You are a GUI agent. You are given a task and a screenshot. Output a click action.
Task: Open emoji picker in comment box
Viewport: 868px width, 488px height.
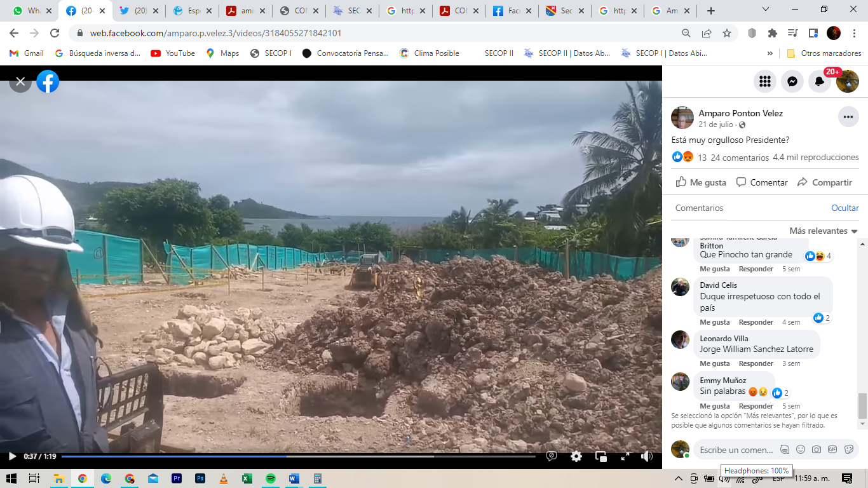(801, 449)
